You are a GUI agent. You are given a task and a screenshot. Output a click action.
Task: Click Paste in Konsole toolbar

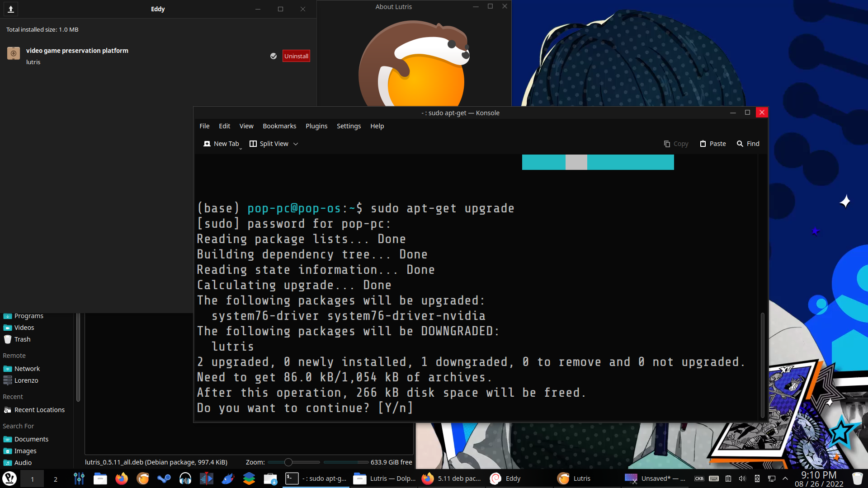[x=713, y=144]
